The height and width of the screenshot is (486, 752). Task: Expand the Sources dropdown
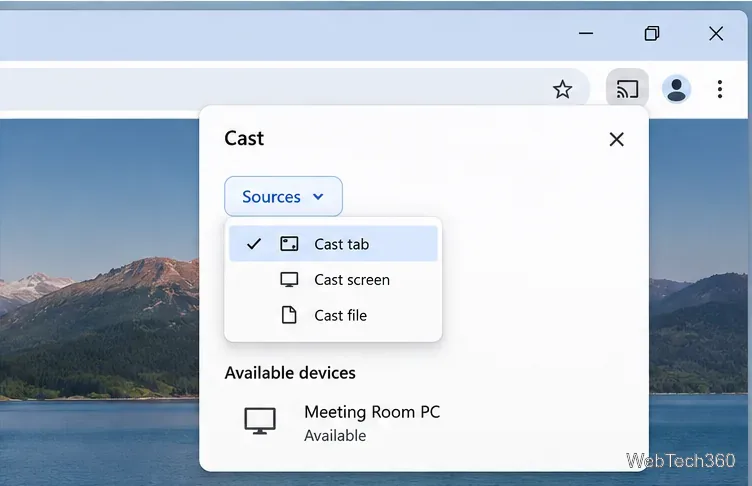(283, 196)
